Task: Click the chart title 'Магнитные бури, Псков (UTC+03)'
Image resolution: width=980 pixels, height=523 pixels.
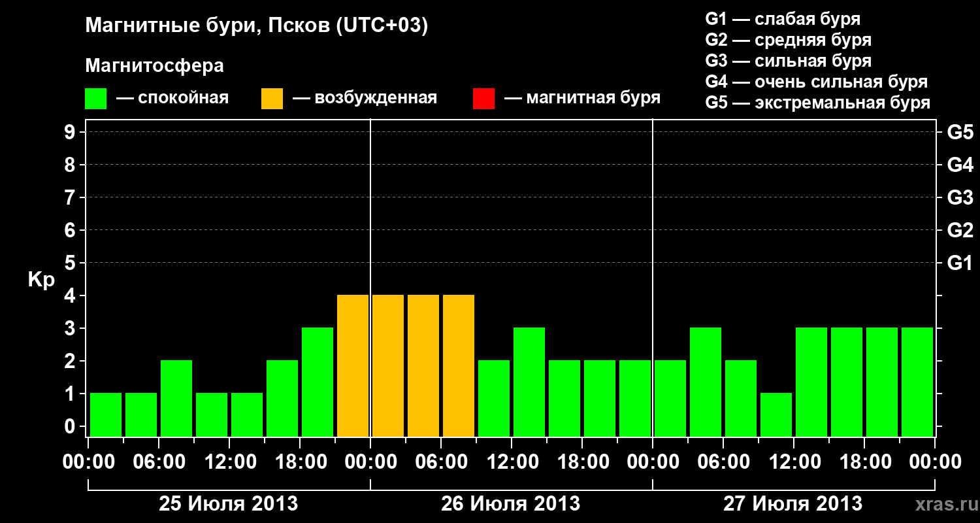Action: coord(257,27)
